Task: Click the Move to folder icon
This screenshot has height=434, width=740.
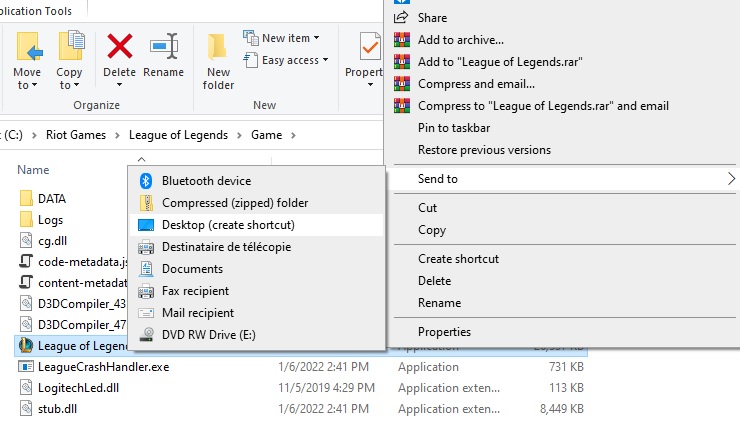Action: [29, 46]
